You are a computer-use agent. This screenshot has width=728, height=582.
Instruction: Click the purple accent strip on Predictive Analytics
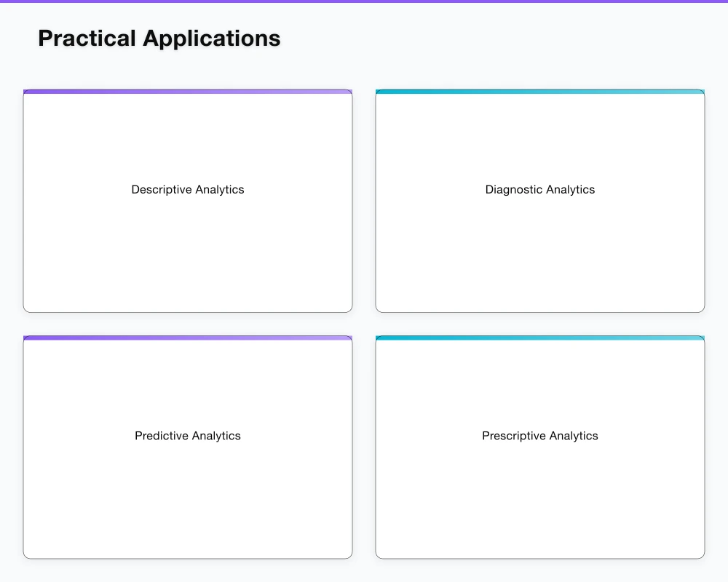tap(188, 338)
